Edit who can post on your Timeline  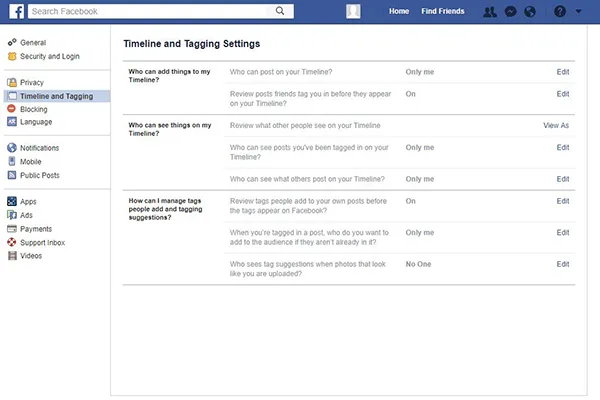(562, 72)
